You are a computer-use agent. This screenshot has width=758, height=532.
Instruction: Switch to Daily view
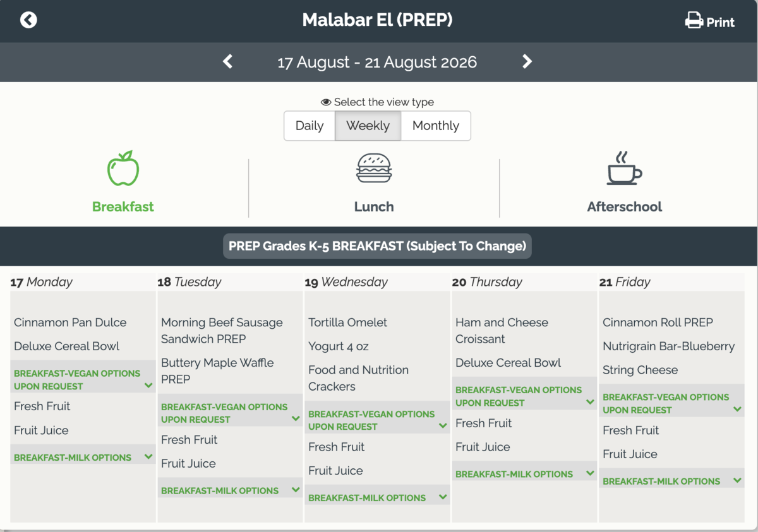click(x=310, y=126)
